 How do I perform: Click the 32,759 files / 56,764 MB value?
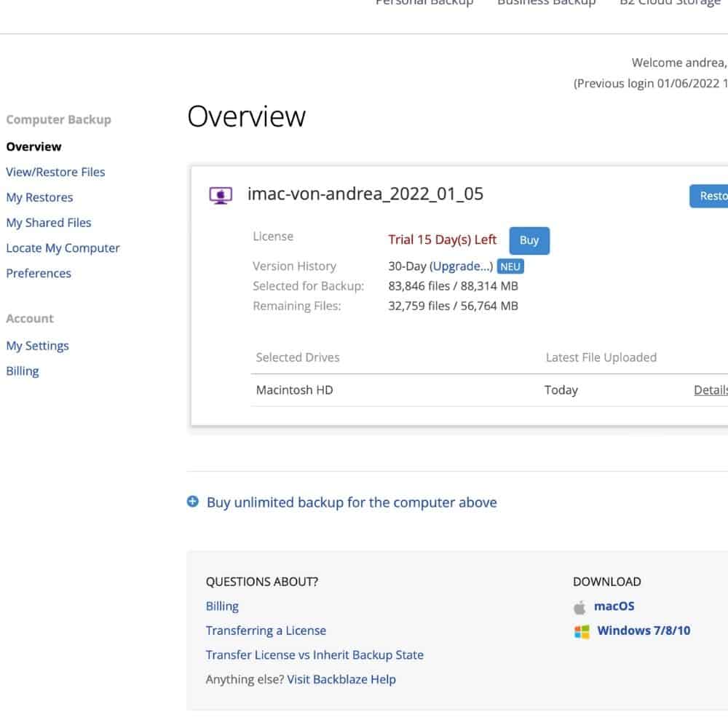click(x=453, y=306)
